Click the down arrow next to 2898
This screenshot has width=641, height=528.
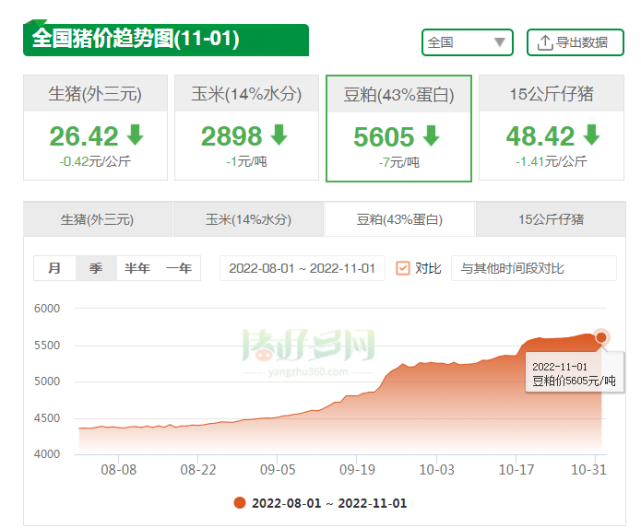pos(279,135)
